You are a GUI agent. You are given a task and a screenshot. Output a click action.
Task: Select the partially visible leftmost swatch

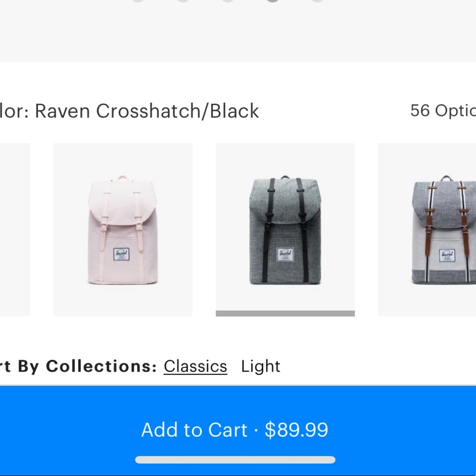coord(14,228)
